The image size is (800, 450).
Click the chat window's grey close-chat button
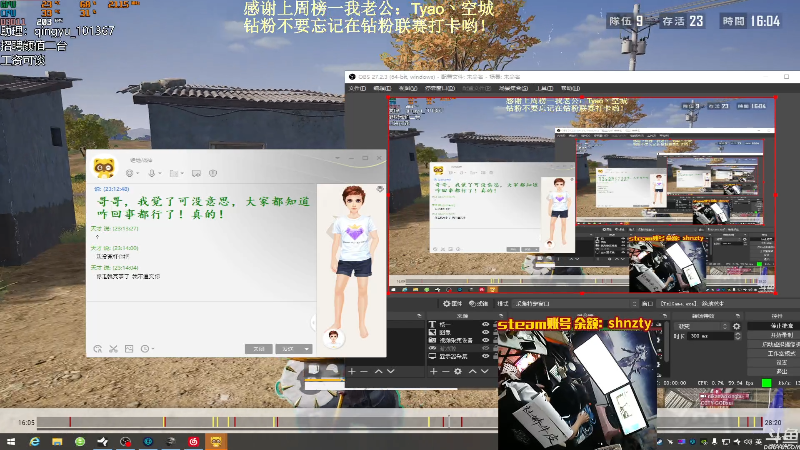tap(259, 349)
